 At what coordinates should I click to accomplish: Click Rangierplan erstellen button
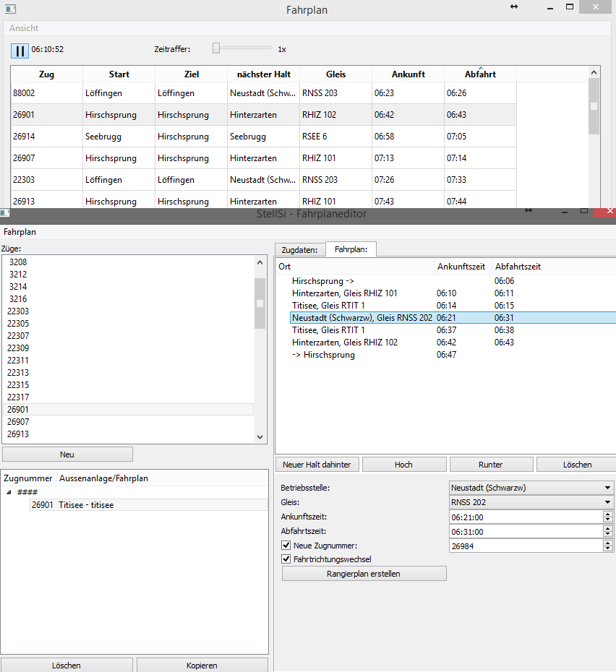(364, 574)
